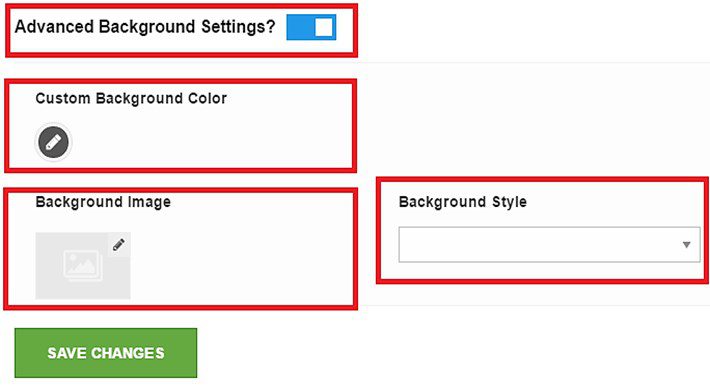The height and width of the screenshot is (390, 710).
Task: Click the Background Image heading text
Action: coord(103,202)
